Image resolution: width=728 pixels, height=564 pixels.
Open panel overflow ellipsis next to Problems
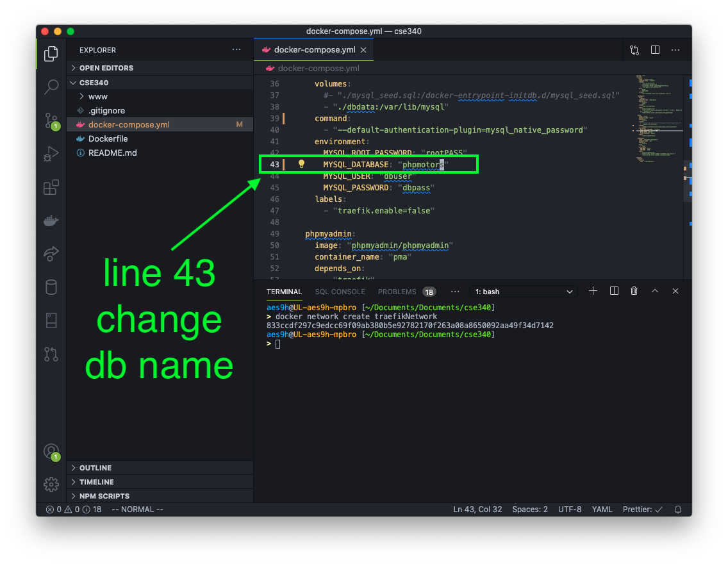[455, 292]
